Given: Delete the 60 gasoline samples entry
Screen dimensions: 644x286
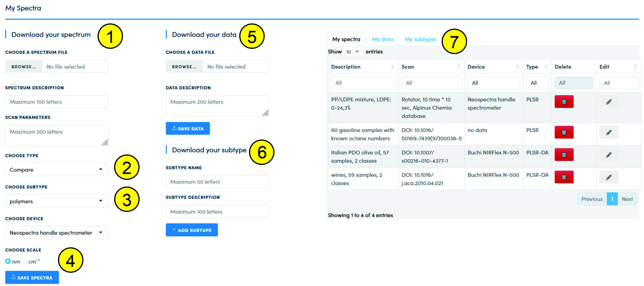Looking at the screenshot, I should pyautogui.click(x=564, y=132).
